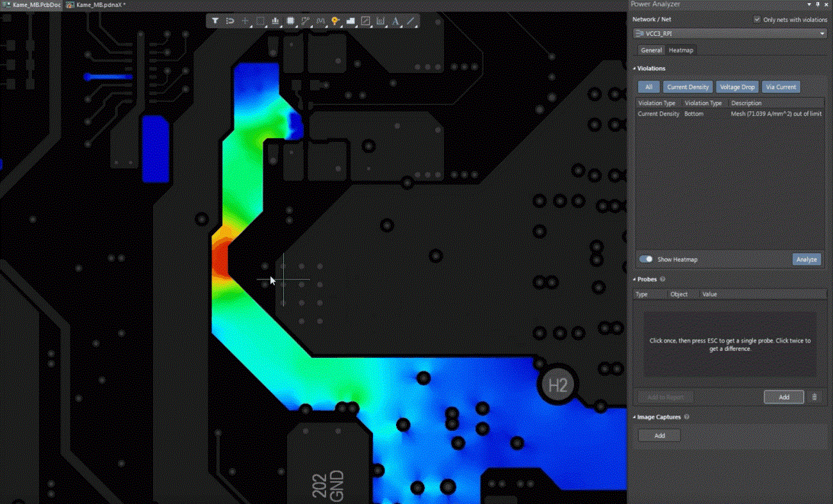Viewport: 833px width, 504px height.
Task: Select the filter tool in the toolbar
Action: 215,20
